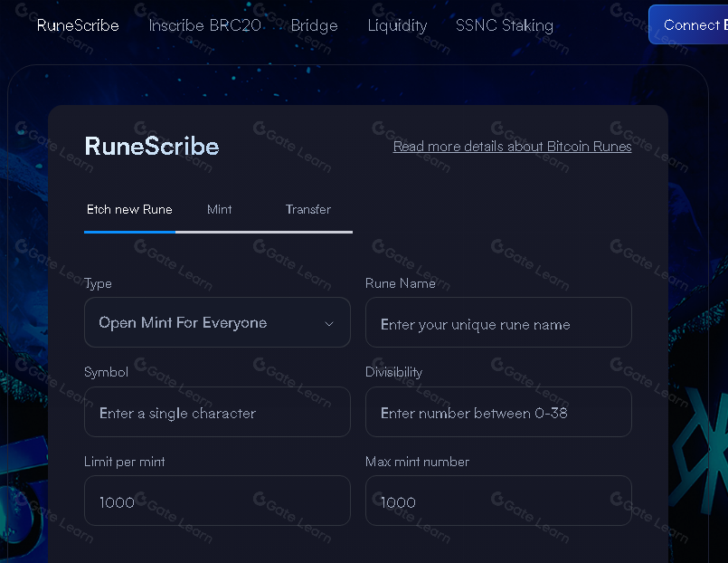
Task: Open the Type dropdown menu
Action: [217, 322]
